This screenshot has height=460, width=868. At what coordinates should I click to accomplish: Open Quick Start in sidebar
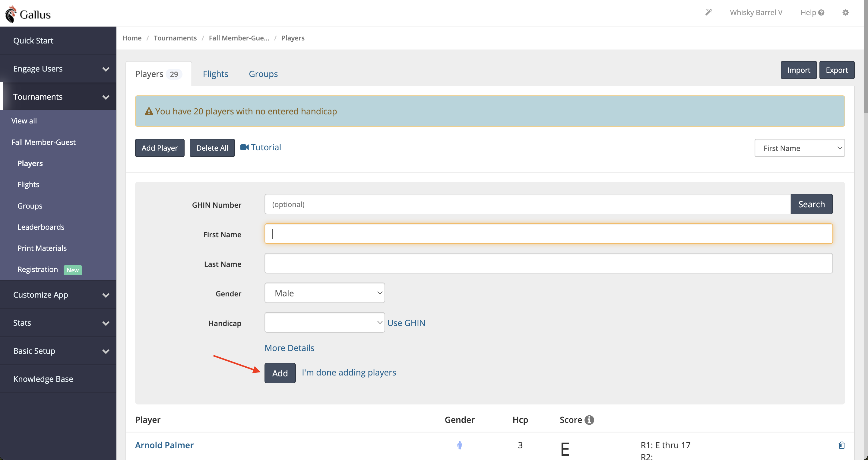(58, 41)
